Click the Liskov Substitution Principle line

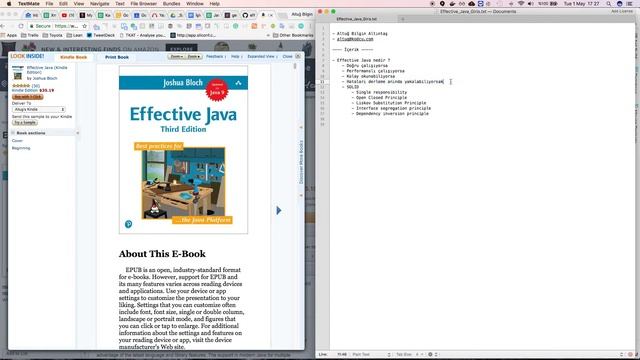click(391, 103)
